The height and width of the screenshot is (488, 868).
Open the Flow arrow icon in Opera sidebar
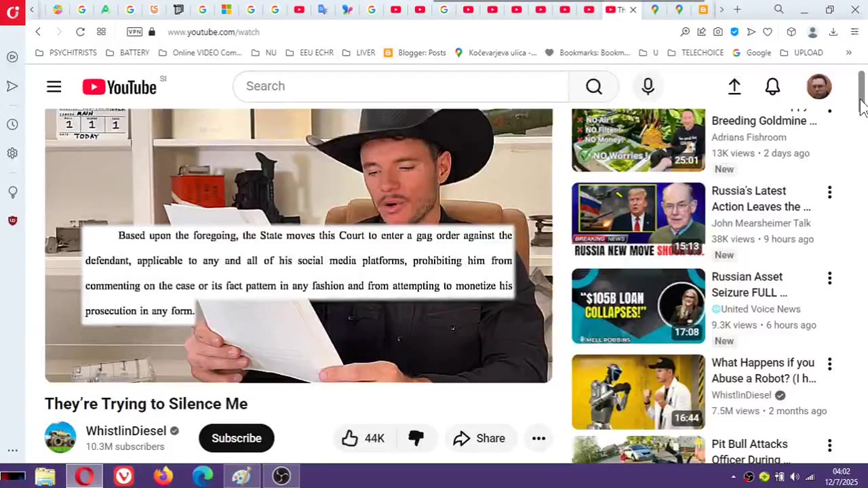pos(12,86)
